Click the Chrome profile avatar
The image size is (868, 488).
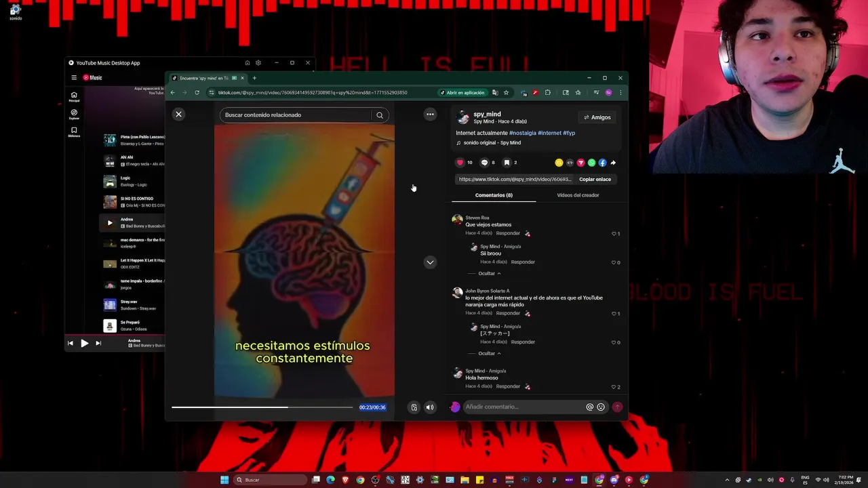point(608,93)
